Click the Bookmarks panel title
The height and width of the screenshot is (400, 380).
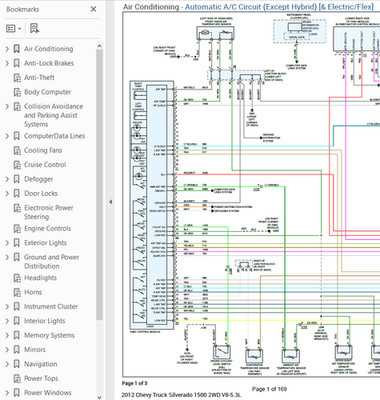(x=22, y=9)
